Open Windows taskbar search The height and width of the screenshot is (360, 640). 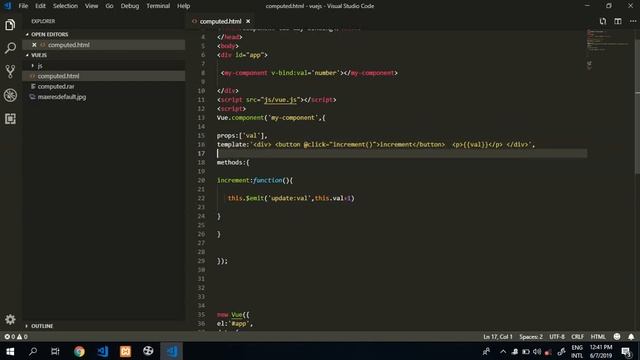(33, 351)
